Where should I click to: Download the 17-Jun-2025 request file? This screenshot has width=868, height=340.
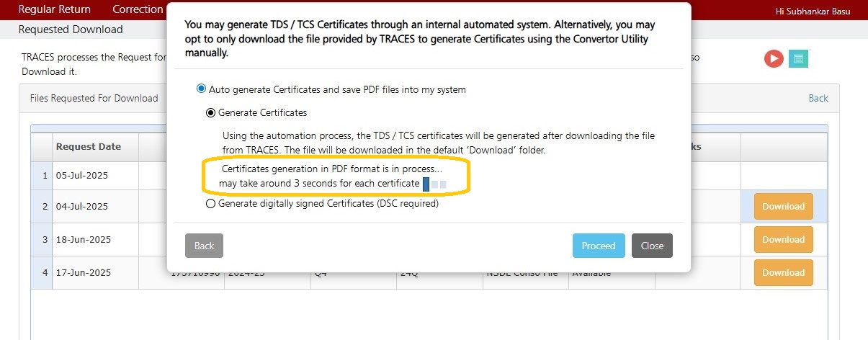783,272
